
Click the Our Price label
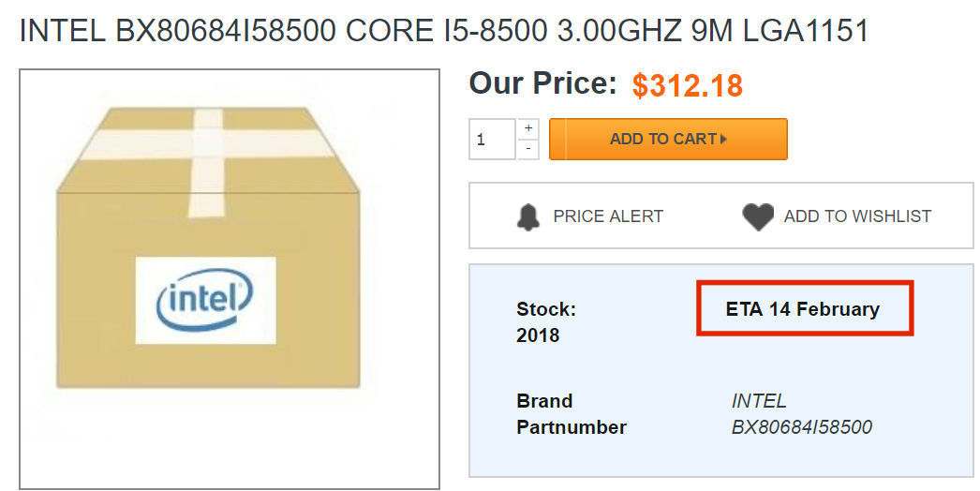tap(542, 83)
